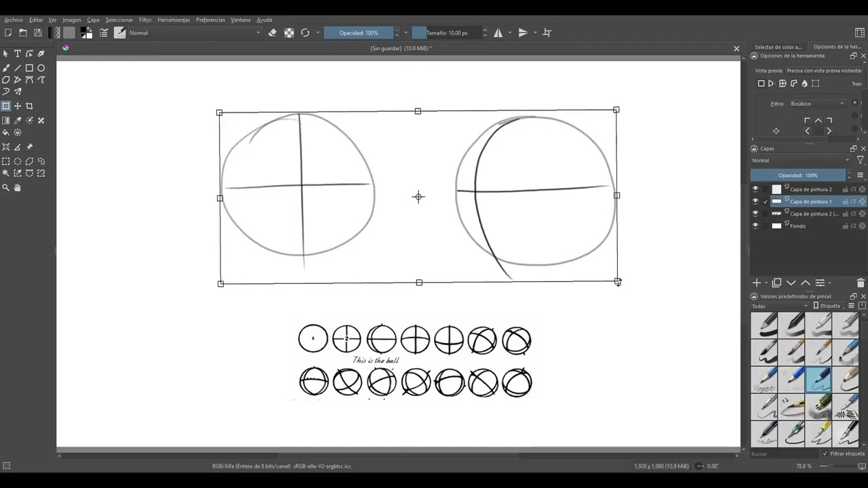Toggle lock on Capa de pintura 1

coord(846,201)
